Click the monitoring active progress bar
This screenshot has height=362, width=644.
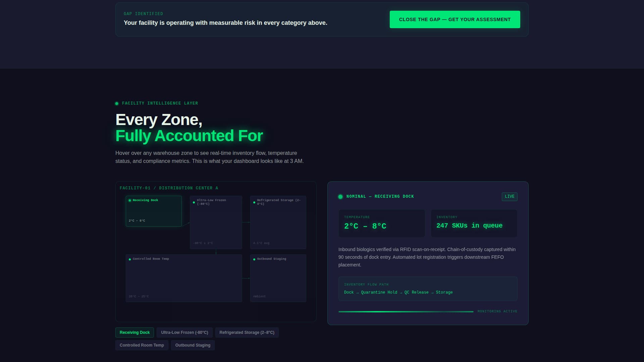406,312
